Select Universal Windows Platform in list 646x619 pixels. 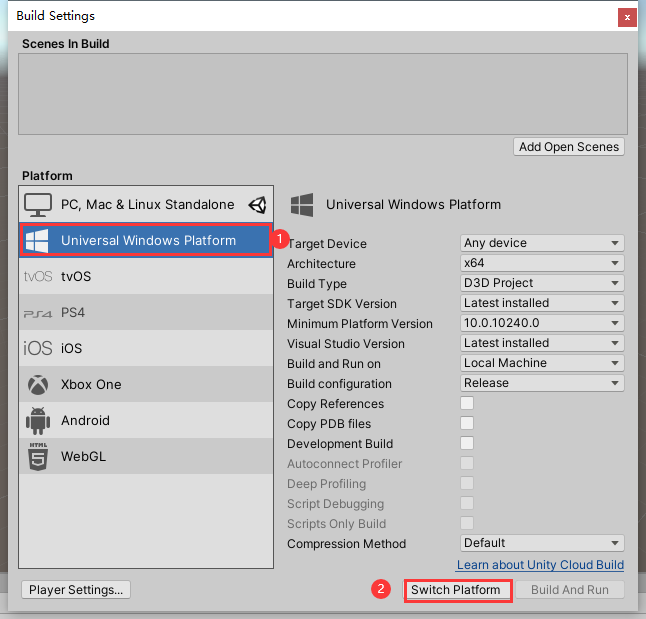pyautogui.click(x=146, y=241)
